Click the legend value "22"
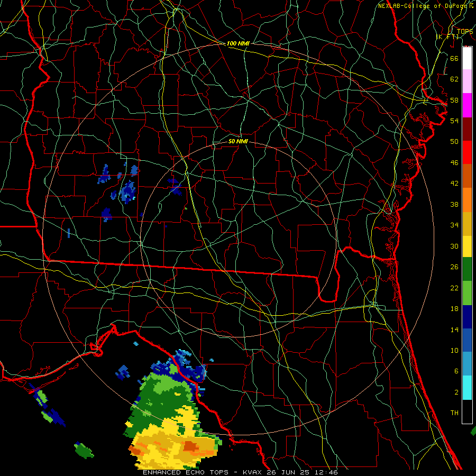The width and height of the screenshot is (476, 476). coord(454,288)
